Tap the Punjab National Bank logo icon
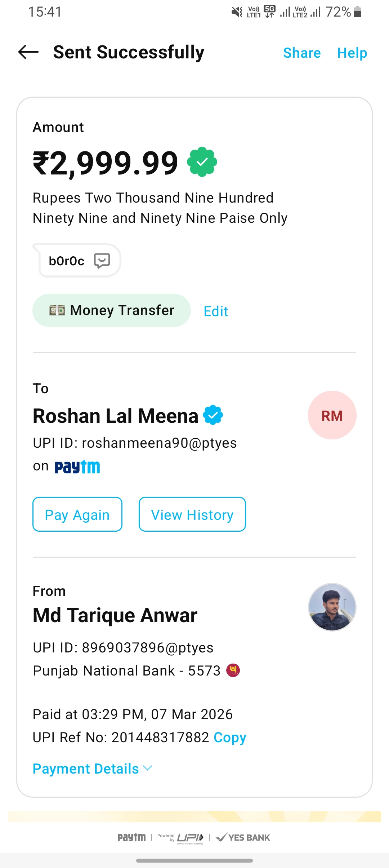 click(x=233, y=670)
